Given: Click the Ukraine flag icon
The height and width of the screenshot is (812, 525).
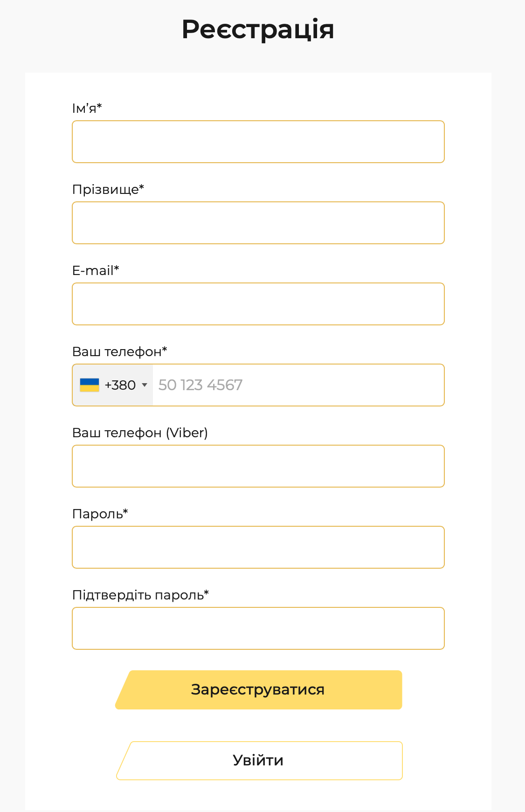Looking at the screenshot, I should (x=90, y=385).
